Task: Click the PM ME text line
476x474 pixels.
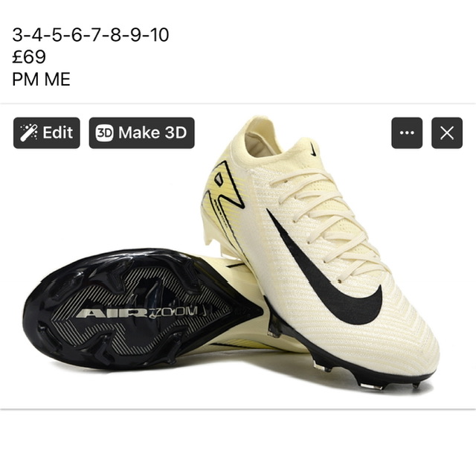Action: point(42,80)
